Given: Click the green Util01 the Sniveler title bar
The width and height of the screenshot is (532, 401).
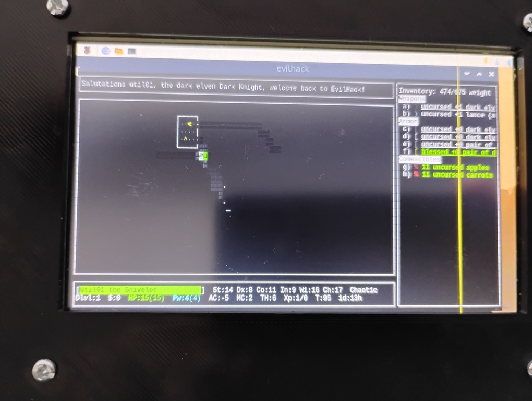Looking at the screenshot, I should click(140, 290).
